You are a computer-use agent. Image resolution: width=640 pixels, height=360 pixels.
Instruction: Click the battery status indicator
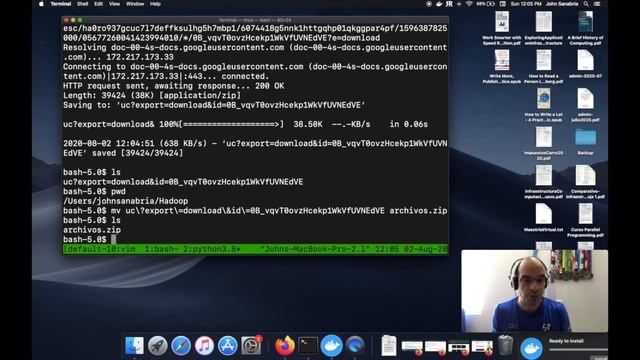click(486, 4)
